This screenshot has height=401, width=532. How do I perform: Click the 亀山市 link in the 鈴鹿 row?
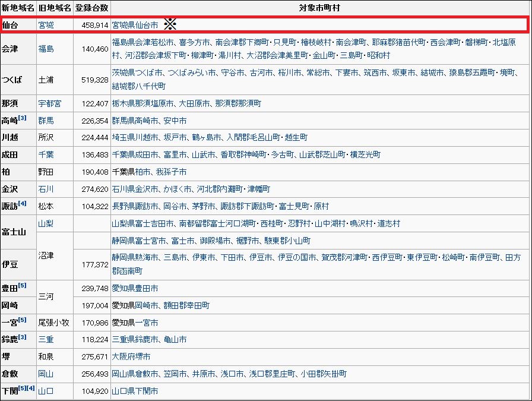[x=175, y=340]
